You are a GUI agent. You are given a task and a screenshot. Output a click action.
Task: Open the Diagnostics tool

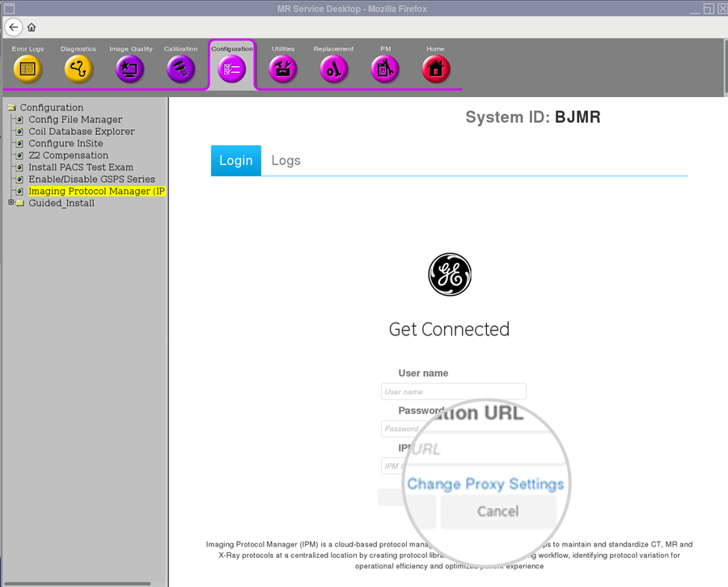[78, 69]
